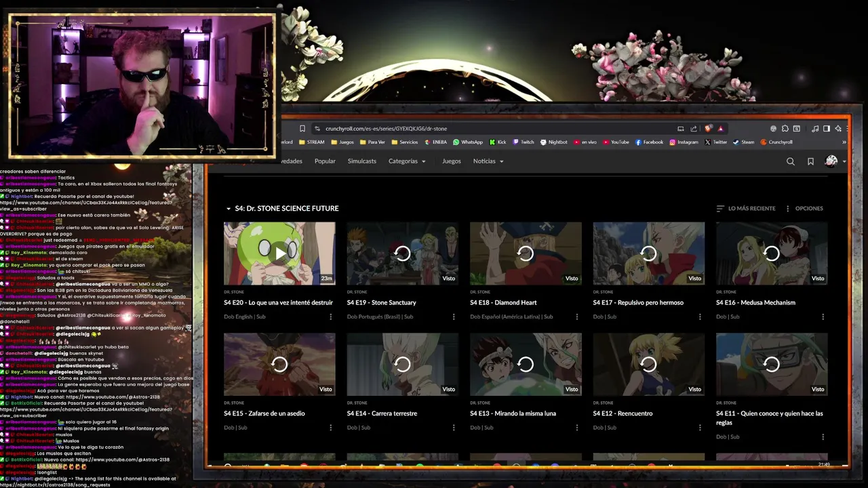Open the Crunchyroll watchlist bookmark icon
Image resolution: width=868 pixels, height=488 pixels.
point(810,161)
